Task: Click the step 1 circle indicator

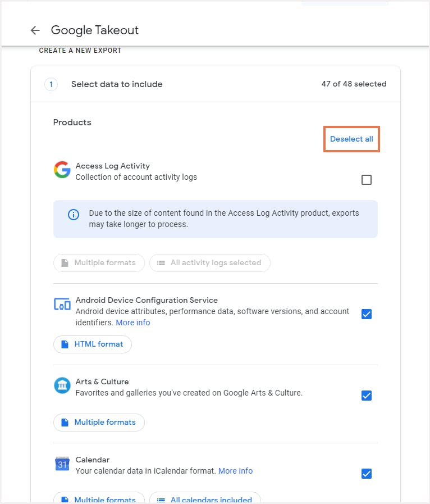Action: 51,84
